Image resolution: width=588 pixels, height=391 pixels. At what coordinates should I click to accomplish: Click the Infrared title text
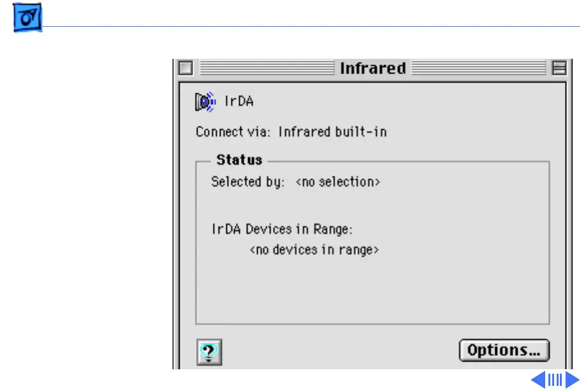click(373, 68)
